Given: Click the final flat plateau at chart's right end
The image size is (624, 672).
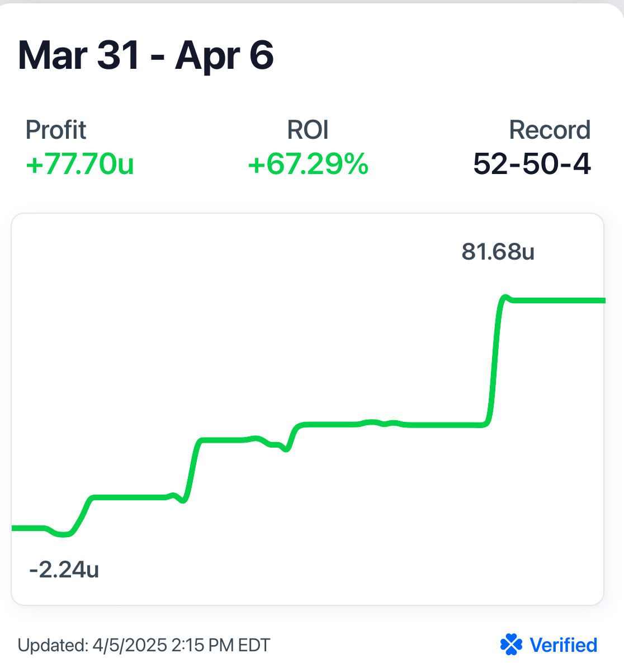Looking at the screenshot, I should click(x=559, y=301).
